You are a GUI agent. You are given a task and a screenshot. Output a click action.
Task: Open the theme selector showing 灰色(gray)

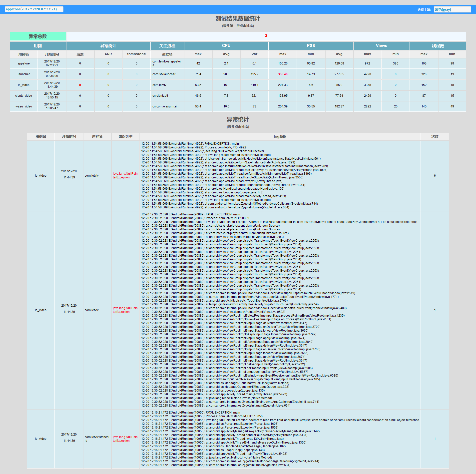452,9
